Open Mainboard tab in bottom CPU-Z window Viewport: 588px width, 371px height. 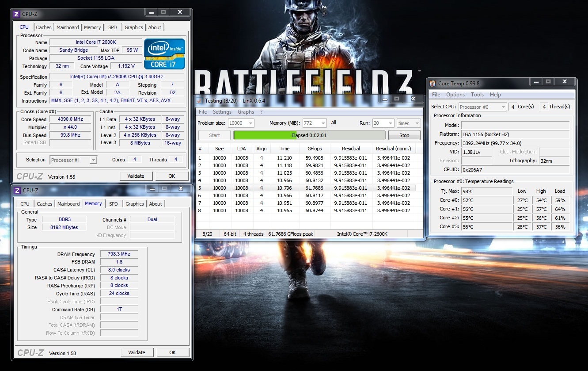pos(68,204)
